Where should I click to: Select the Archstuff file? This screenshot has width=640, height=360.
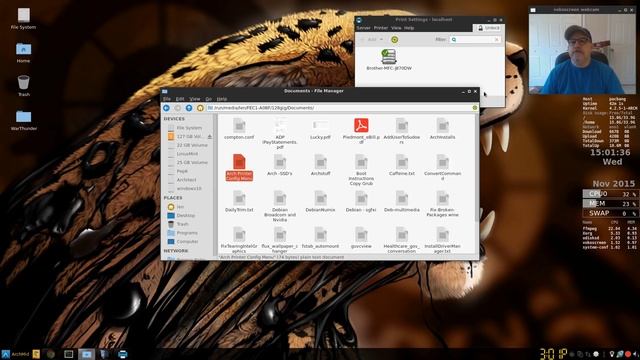[x=320, y=165]
